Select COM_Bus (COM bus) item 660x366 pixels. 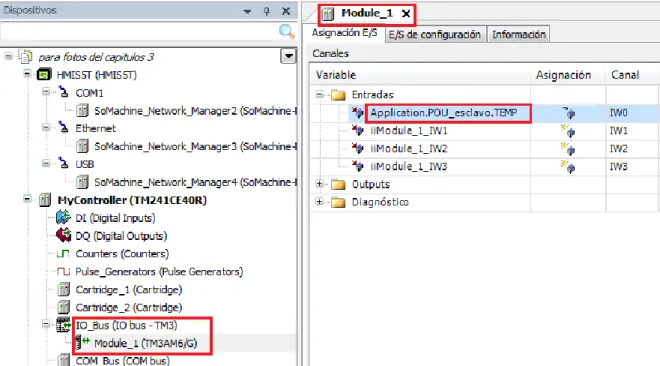pyautogui.click(x=122, y=361)
